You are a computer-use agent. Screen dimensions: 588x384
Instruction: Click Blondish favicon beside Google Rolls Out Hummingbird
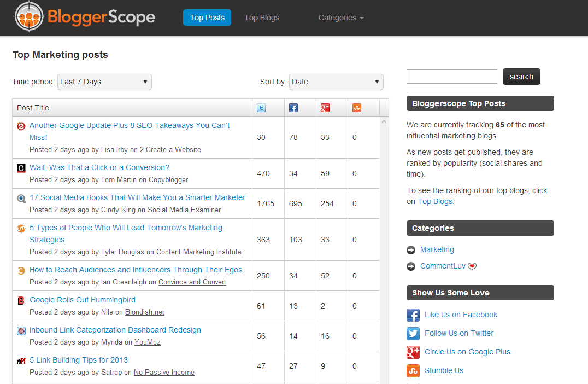point(21,300)
